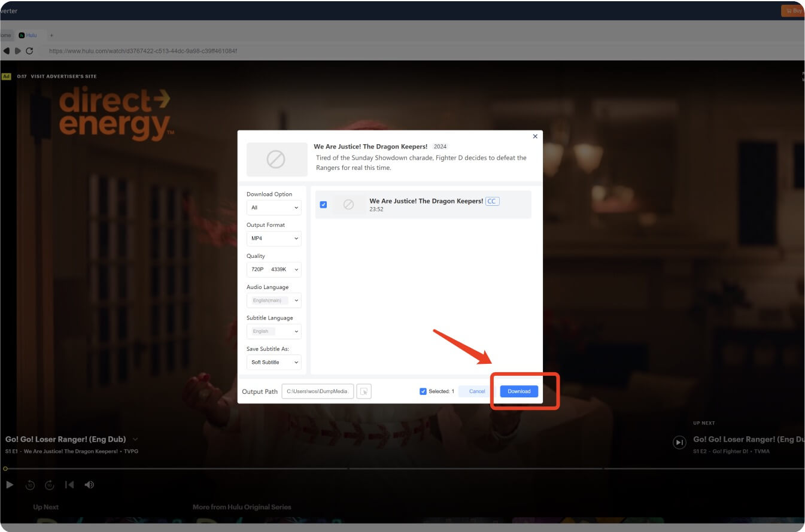Open the Save Subtitle As dropdown
805x532 pixels.
pos(274,362)
